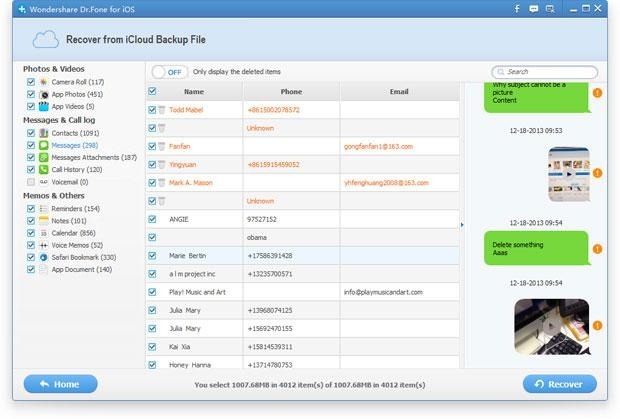The image size is (620, 419).
Task: Toggle 'Only display the deleted items' switch
Action: [169, 72]
